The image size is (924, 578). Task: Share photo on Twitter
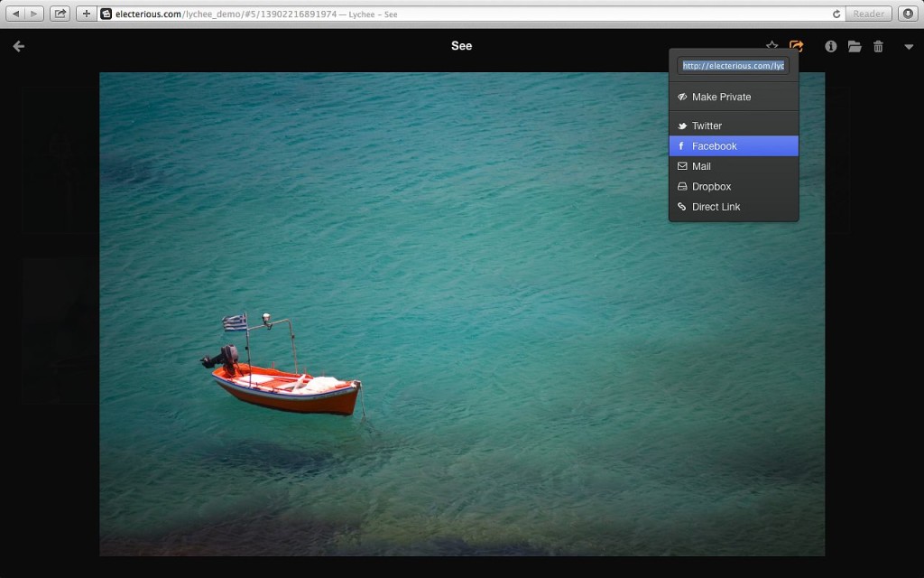click(x=734, y=126)
